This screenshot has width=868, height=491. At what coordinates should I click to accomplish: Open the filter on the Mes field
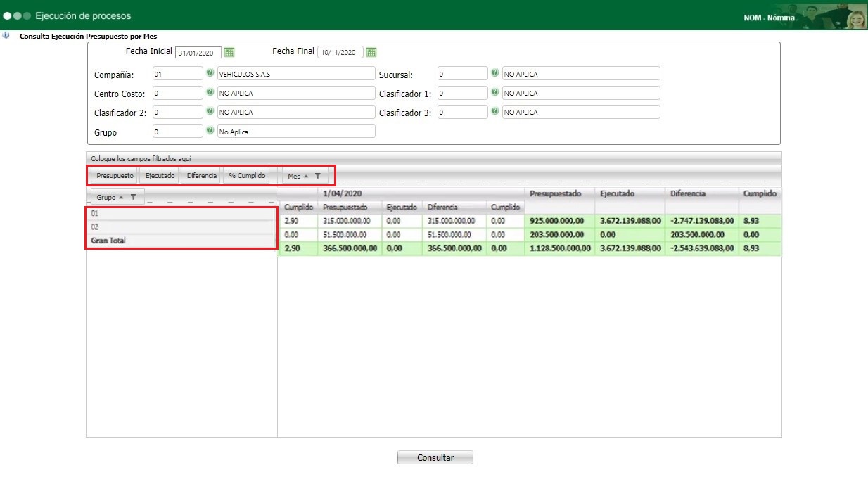pos(317,176)
